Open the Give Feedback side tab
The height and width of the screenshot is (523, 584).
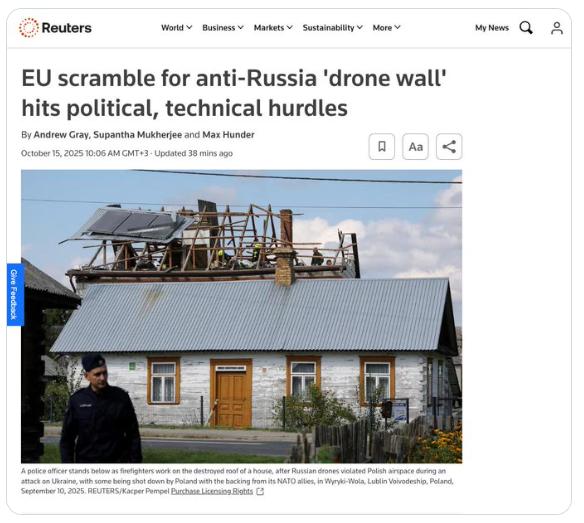15,295
